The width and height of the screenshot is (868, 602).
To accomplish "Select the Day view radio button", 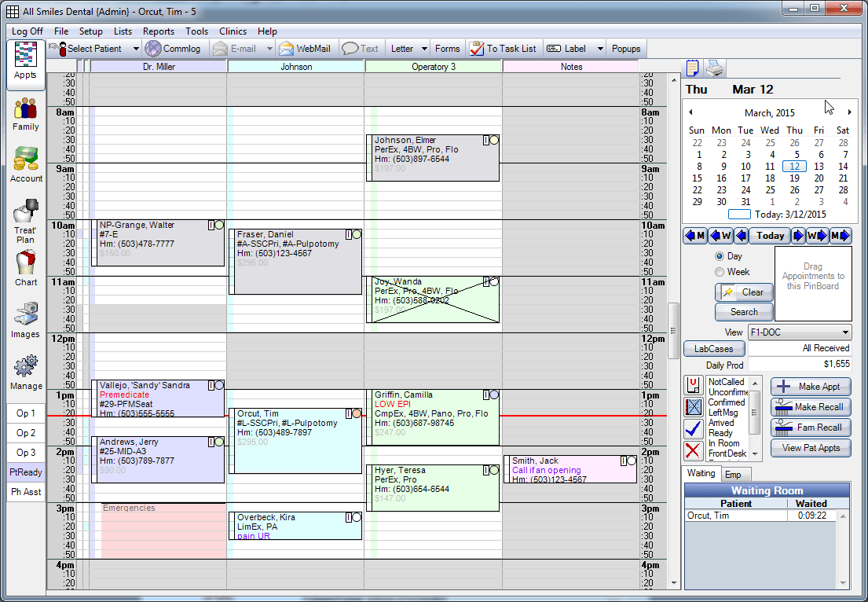I will pyautogui.click(x=720, y=256).
